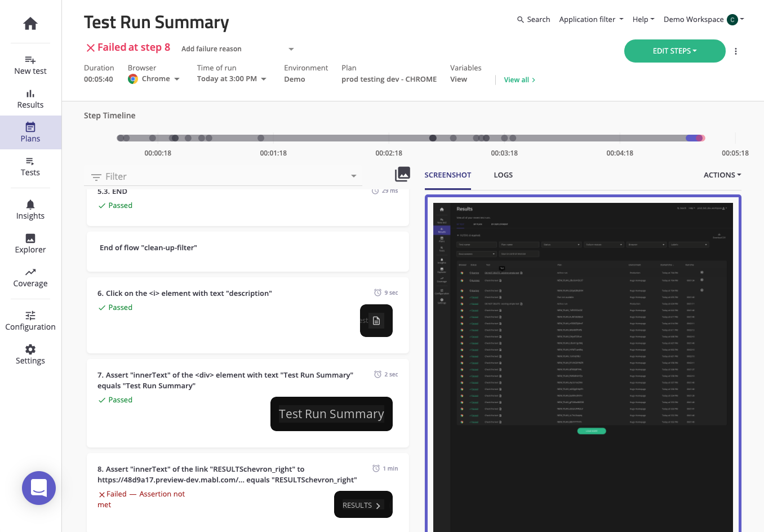
Task: Click View all link
Action: pos(519,80)
